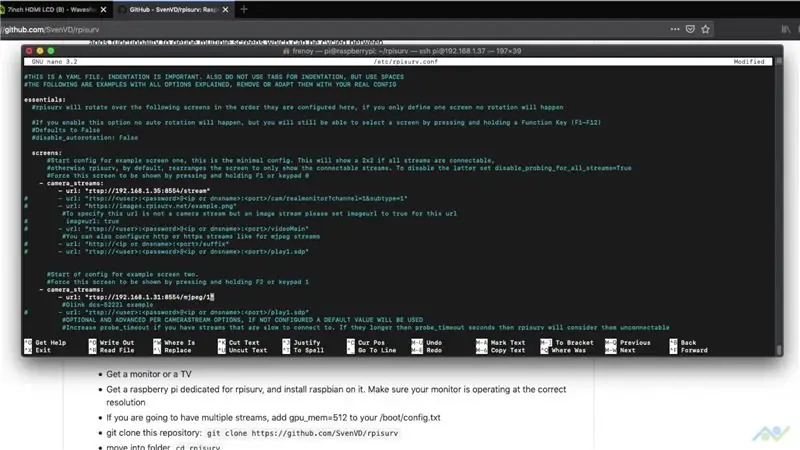Click the nano Exit shortcut
800x450 pixels.
click(38, 351)
